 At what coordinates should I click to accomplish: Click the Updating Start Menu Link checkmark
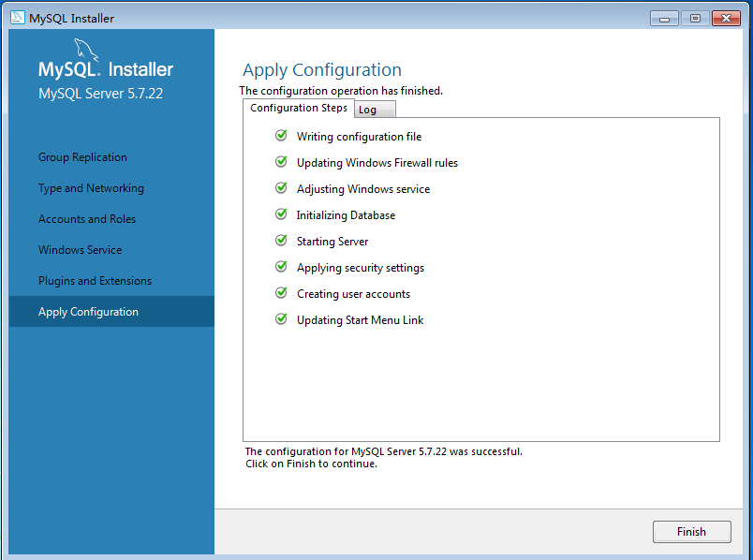[281, 319]
